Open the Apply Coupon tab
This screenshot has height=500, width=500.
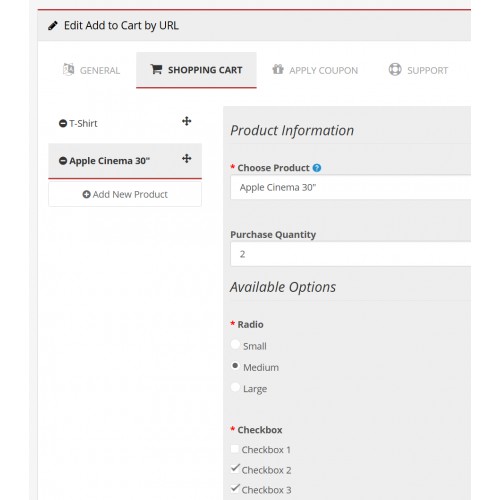pos(315,70)
